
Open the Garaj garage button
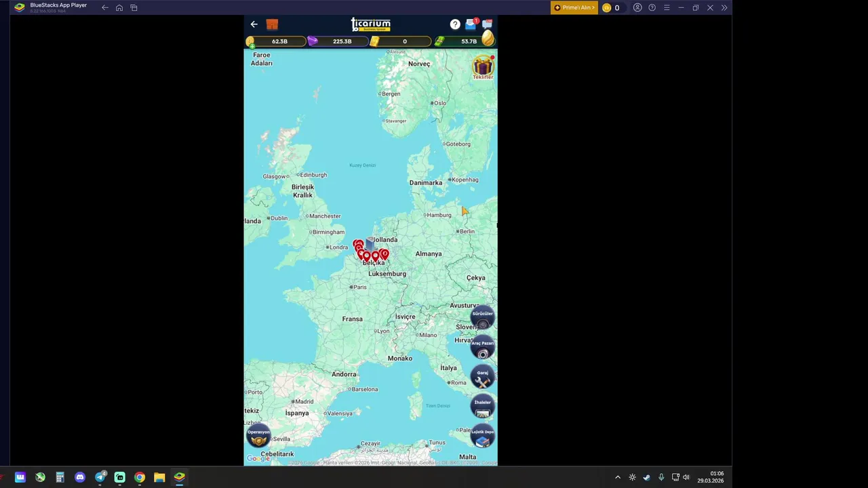[x=483, y=376]
